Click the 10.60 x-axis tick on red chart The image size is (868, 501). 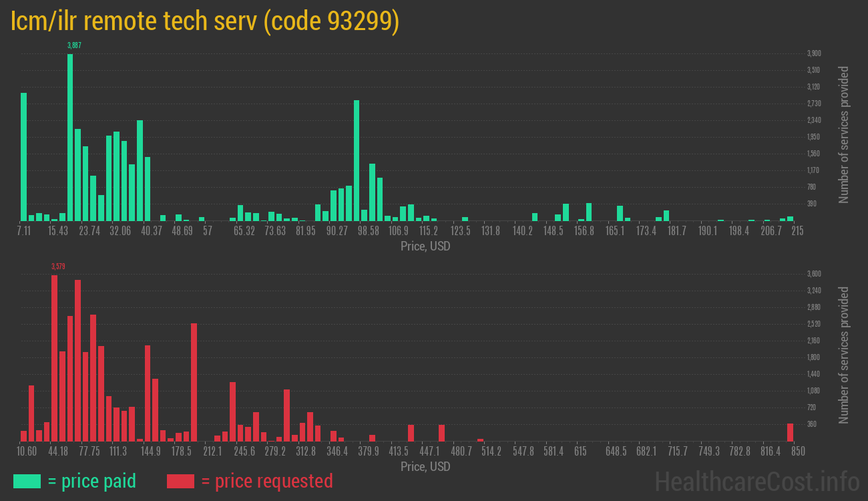click(x=27, y=452)
